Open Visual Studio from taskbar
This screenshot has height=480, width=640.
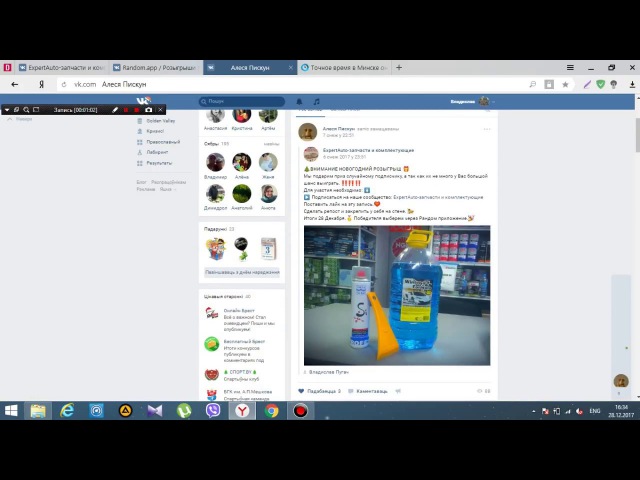pyautogui.click(x=155, y=411)
